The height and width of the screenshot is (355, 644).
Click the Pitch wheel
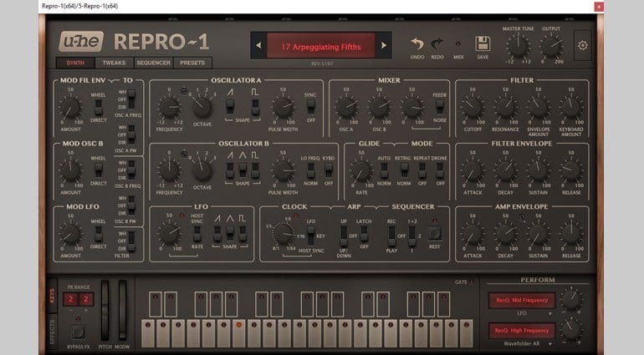tap(105, 310)
